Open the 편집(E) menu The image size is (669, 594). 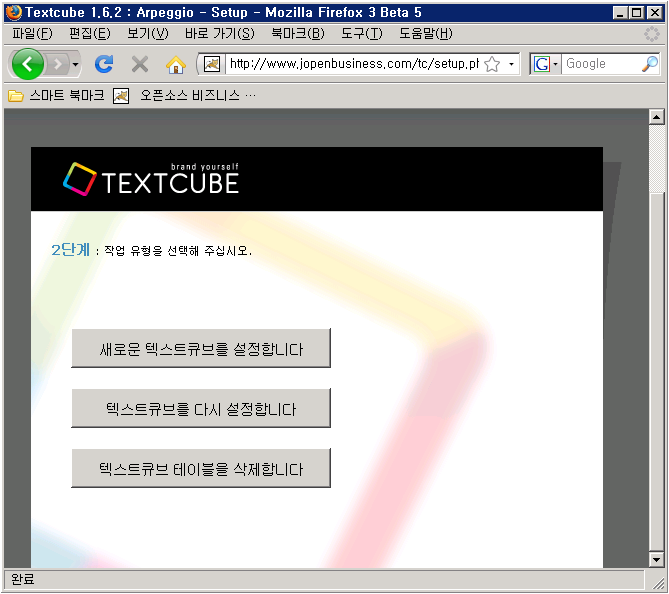[x=90, y=33]
